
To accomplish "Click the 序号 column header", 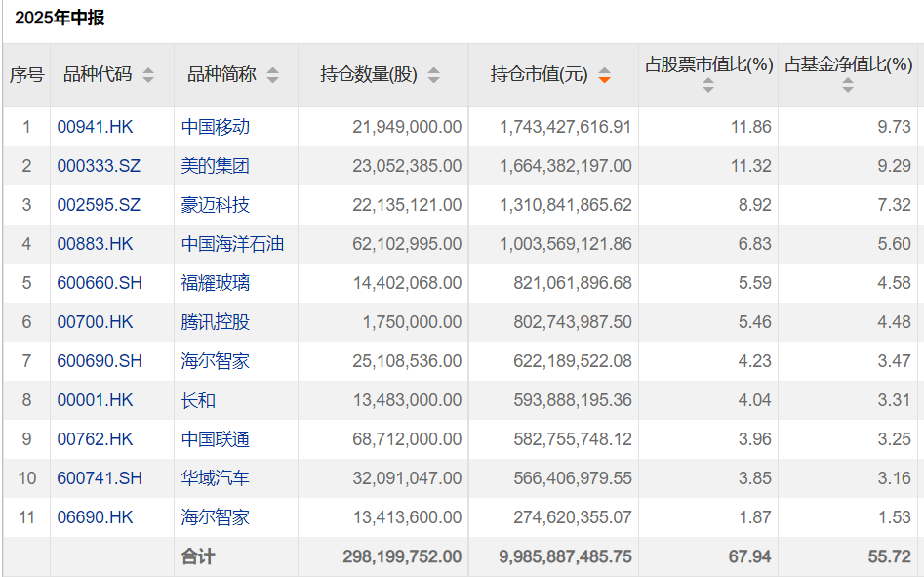I will (x=26, y=75).
